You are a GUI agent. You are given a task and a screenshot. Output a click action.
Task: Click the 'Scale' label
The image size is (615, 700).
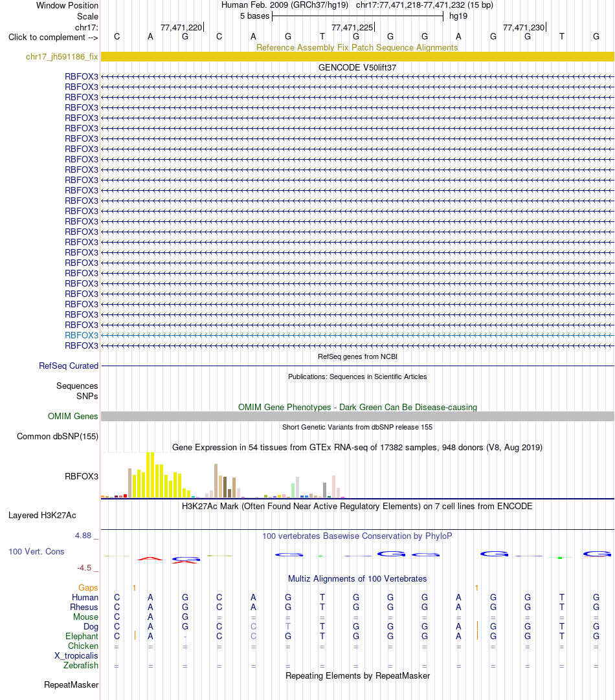pos(87,17)
